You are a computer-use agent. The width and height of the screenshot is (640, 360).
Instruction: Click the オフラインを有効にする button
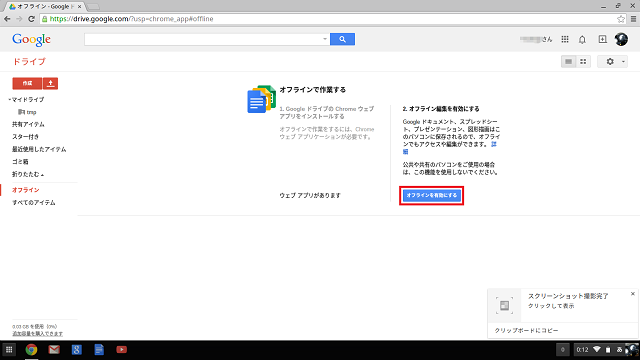(431, 196)
